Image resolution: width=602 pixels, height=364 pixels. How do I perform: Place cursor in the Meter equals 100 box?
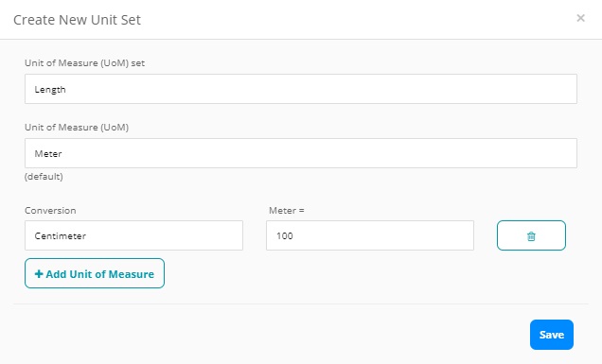pyautogui.click(x=370, y=235)
